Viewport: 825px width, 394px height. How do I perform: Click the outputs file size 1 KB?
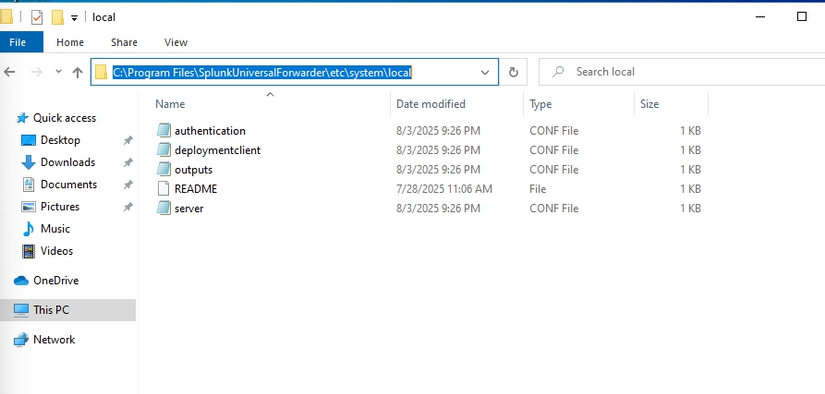690,169
